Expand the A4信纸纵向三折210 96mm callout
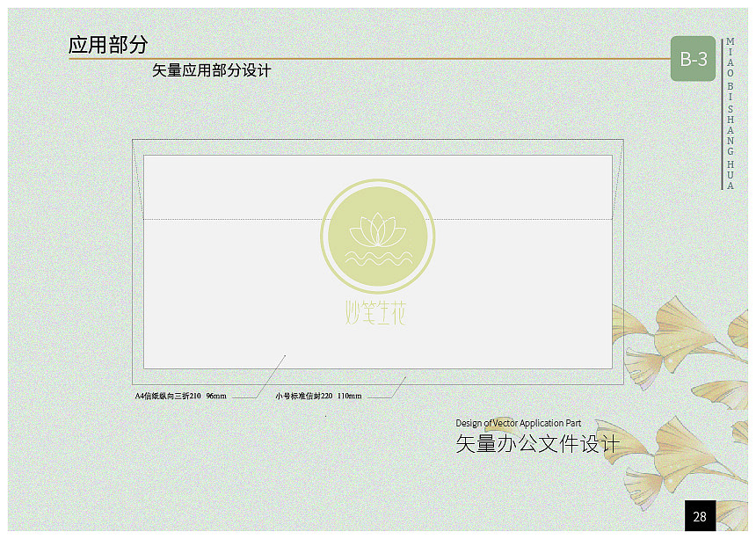Image resolution: width=756 pixels, height=539 pixels. tap(180, 396)
